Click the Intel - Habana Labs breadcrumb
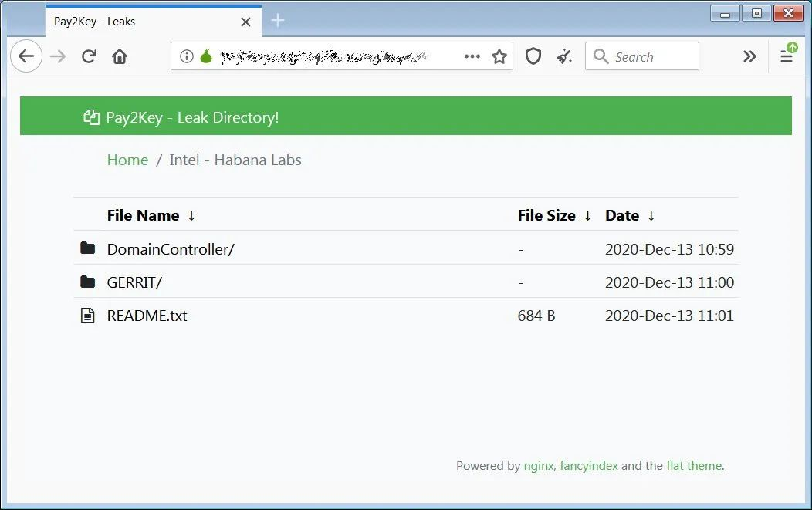Image resolution: width=812 pixels, height=510 pixels. coord(235,160)
